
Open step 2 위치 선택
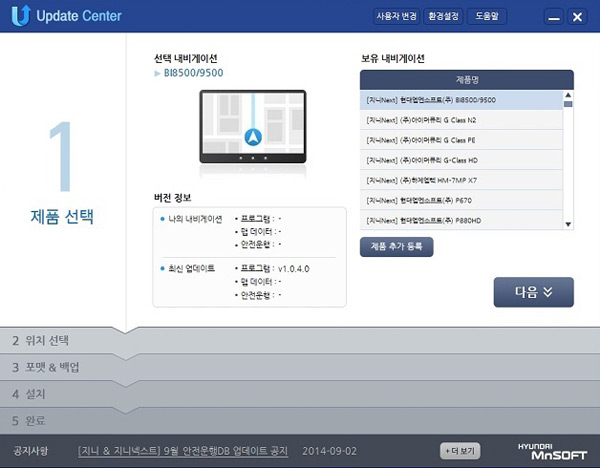[300, 340]
